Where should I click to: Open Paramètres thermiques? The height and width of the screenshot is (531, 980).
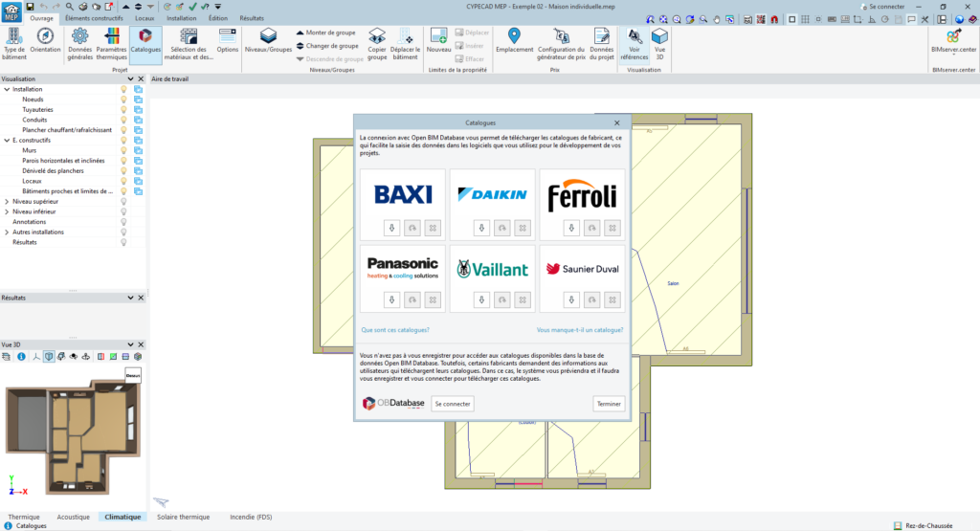click(x=111, y=44)
